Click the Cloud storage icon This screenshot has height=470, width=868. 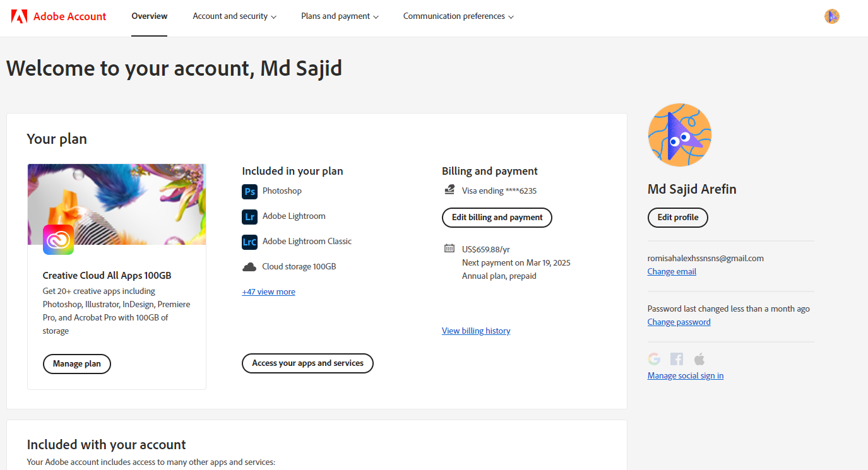[x=249, y=267]
